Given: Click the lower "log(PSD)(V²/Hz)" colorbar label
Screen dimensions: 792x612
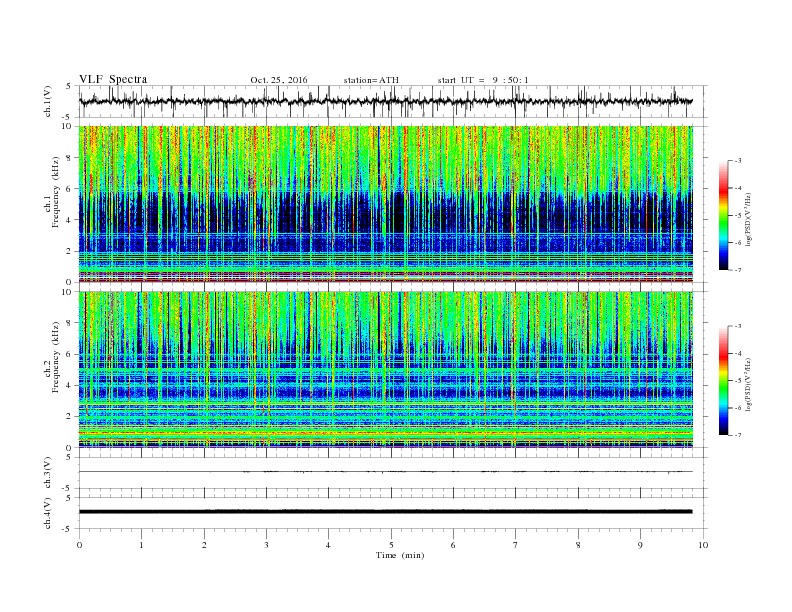Looking at the screenshot, I should click(749, 384).
